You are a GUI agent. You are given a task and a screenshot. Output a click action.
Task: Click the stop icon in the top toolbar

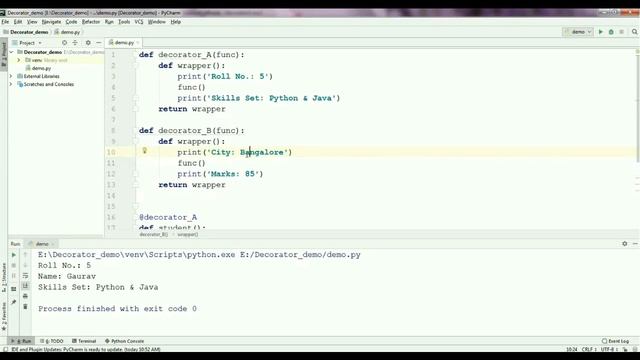622,32
